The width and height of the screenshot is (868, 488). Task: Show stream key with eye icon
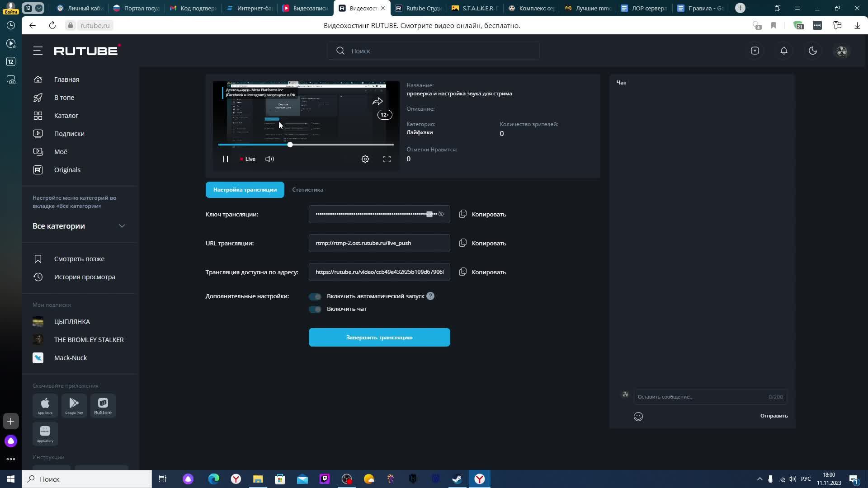[441, 214]
